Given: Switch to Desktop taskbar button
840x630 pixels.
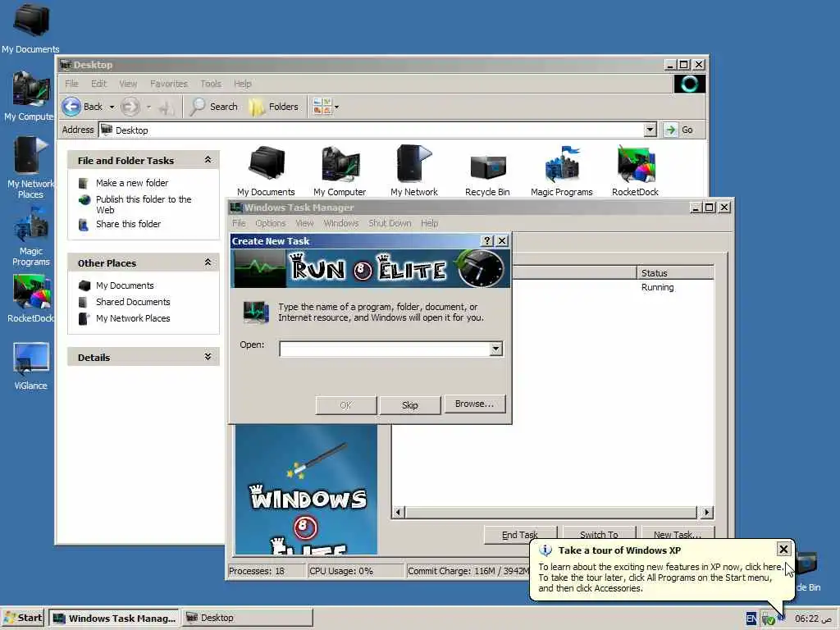Looking at the screenshot, I should click(x=248, y=618).
